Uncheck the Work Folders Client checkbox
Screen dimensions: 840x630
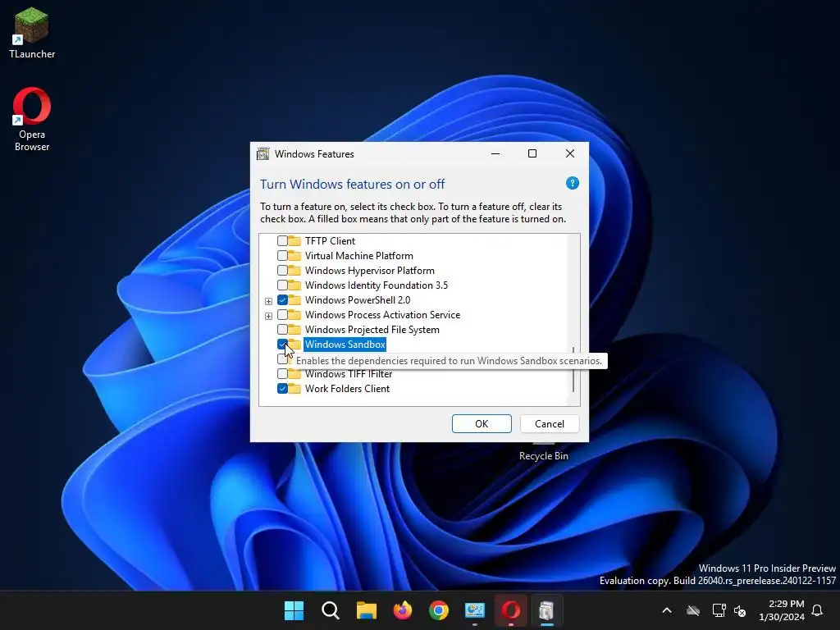(x=282, y=388)
